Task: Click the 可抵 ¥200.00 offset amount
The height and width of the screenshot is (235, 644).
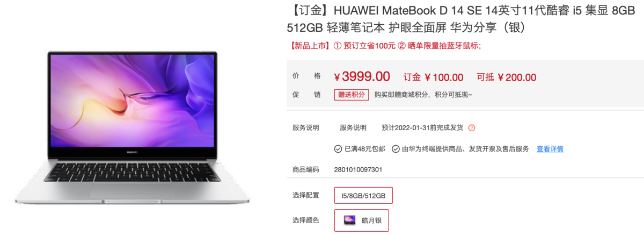Action: tap(507, 77)
